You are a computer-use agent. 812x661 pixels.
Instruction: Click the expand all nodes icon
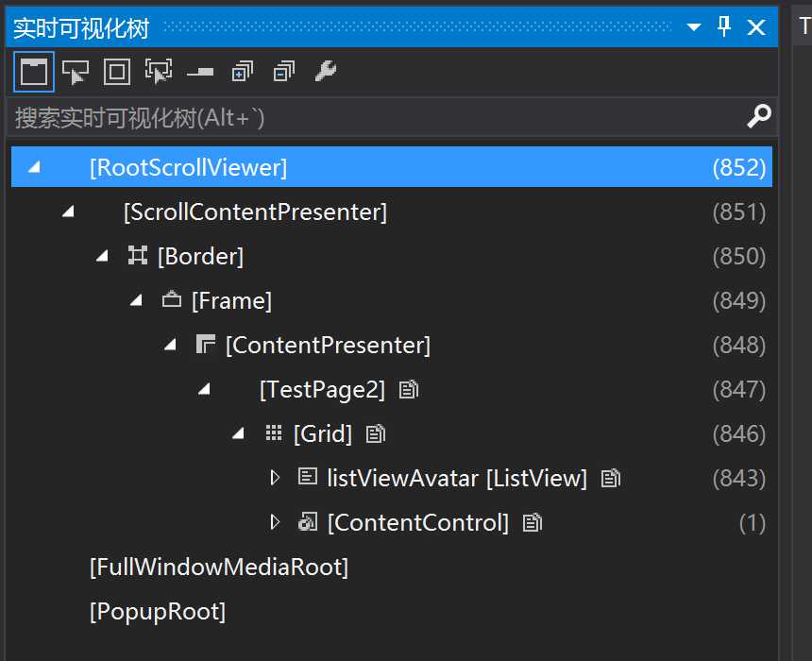243,72
